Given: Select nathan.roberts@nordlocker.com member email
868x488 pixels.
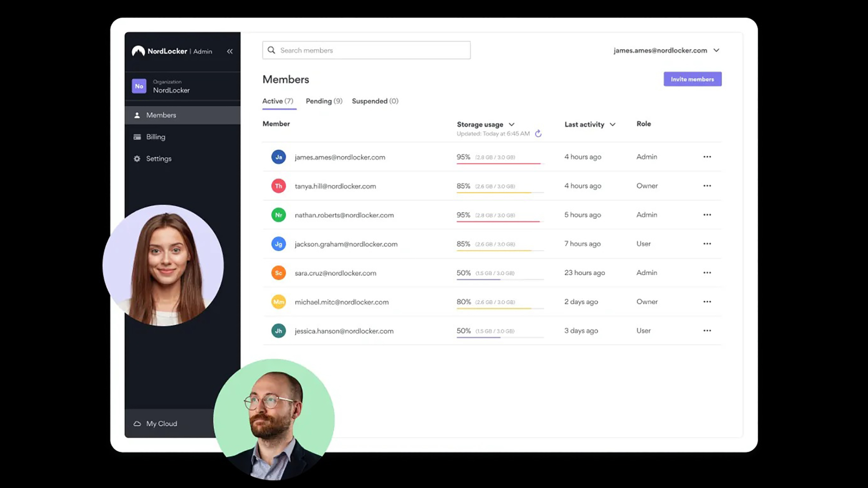Looking at the screenshot, I should (344, 215).
